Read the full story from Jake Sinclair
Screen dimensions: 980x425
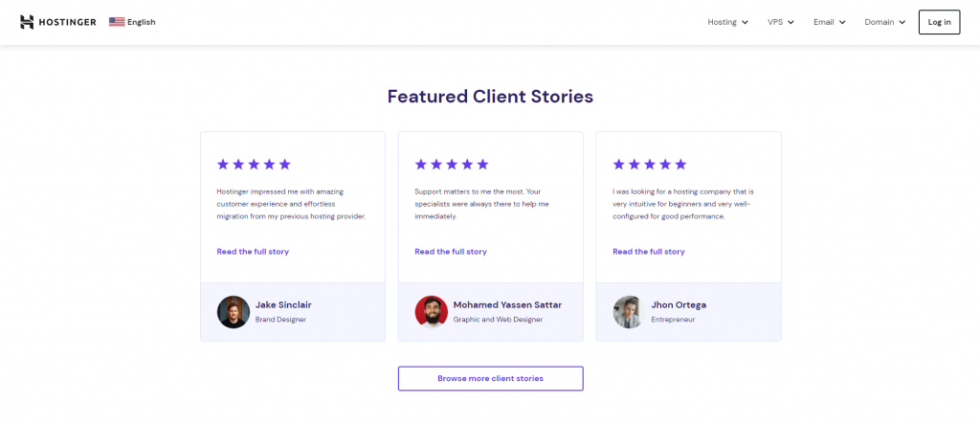pos(253,252)
